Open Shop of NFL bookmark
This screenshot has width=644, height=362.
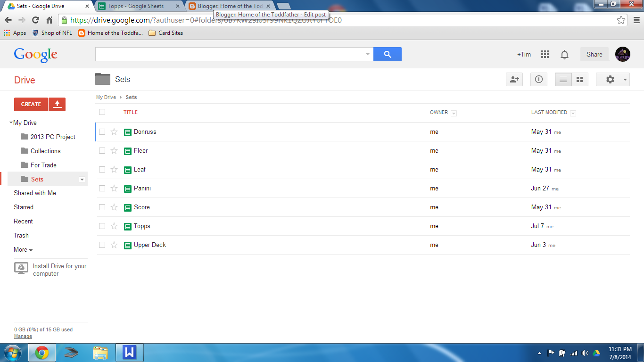[x=52, y=33]
